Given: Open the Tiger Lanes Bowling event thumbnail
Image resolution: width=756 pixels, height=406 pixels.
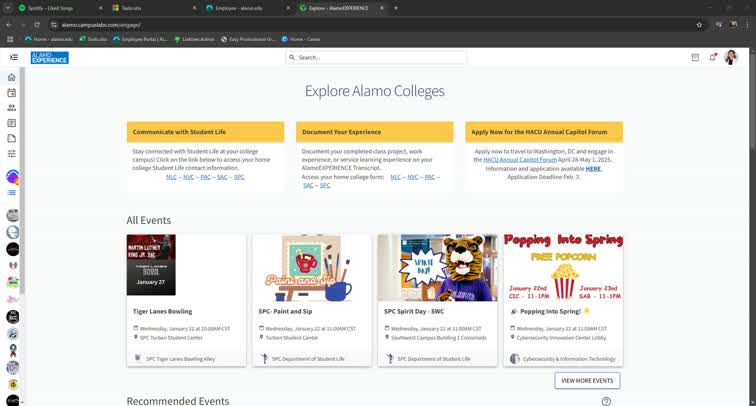Looking at the screenshot, I should pos(151,265).
